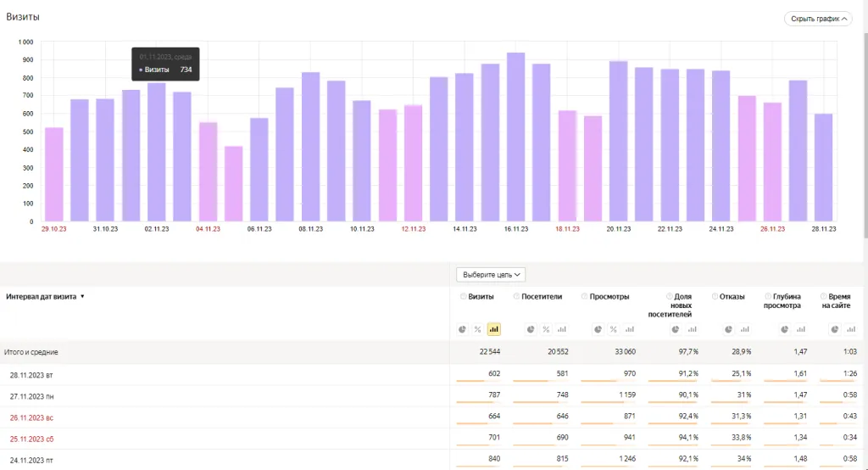Enable bar chart icon under Просмотры
Image resolution: width=868 pixels, height=470 pixels.
tap(630, 329)
